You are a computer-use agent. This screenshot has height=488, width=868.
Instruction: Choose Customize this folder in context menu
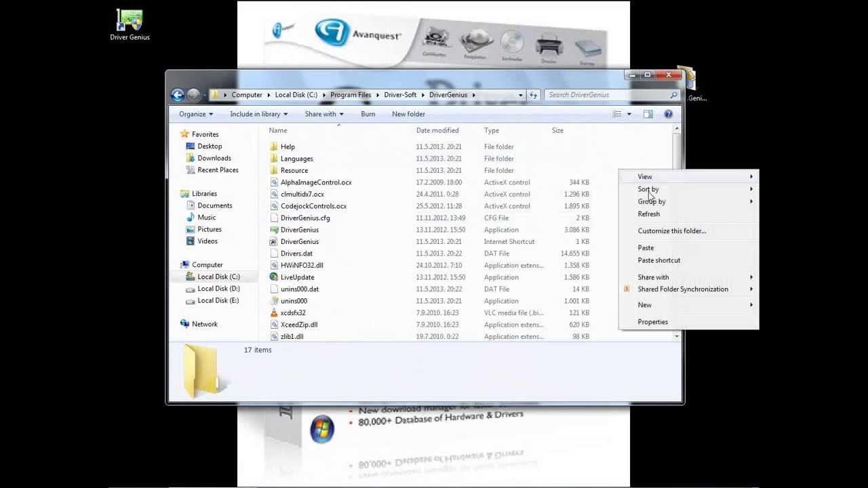click(688, 231)
